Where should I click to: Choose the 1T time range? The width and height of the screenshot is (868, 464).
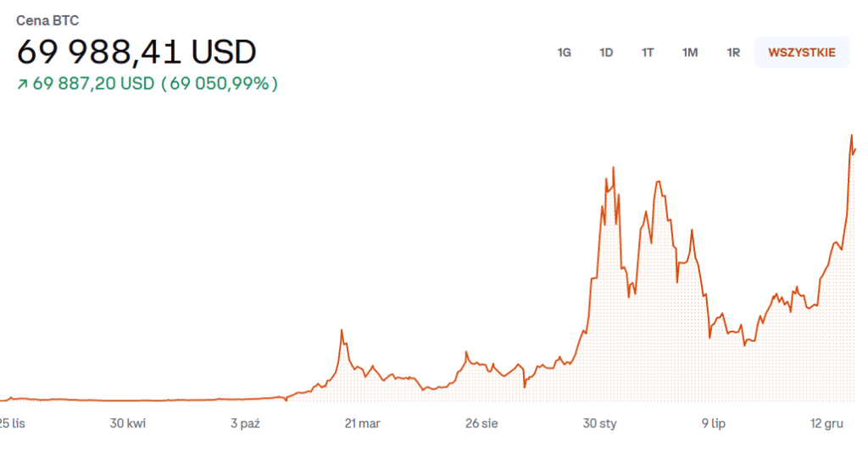[x=648, y=53]
